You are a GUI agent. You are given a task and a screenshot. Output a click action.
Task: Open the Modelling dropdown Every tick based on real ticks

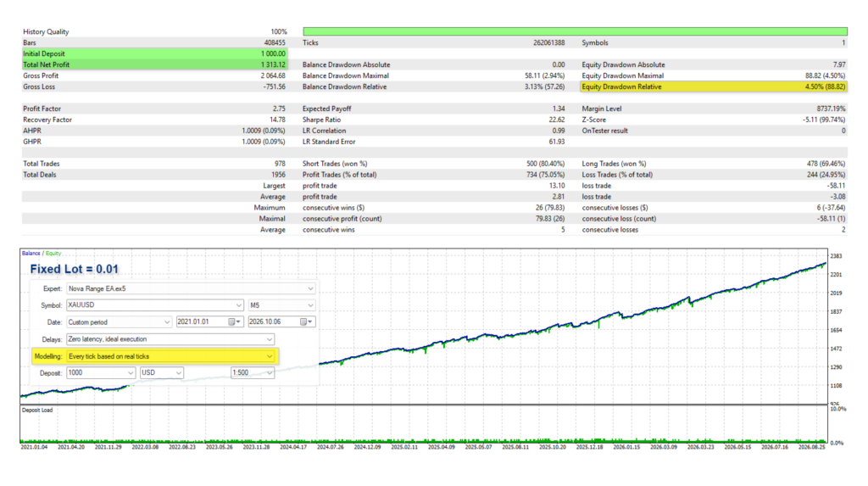click(170, 356)
